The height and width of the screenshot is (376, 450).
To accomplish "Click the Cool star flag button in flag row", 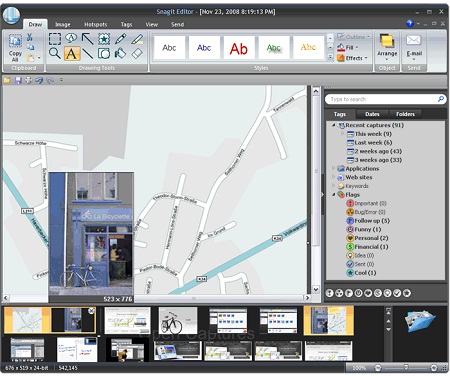I will [x=407, y=293].
